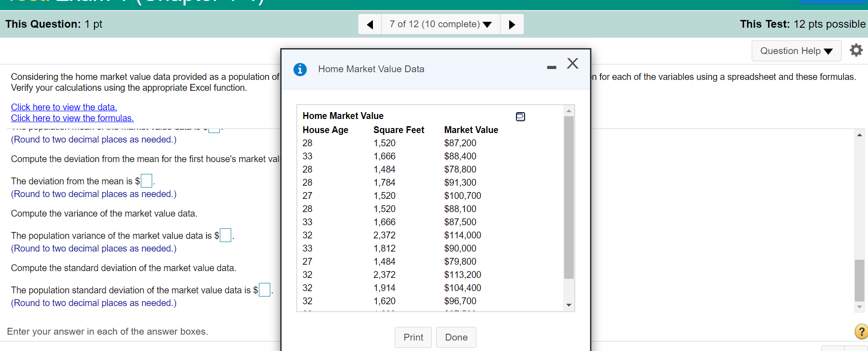This screenshot has height=351, width=868.
Task: Click the 'This Question: 1 pt' label
Action: point(54,24)
